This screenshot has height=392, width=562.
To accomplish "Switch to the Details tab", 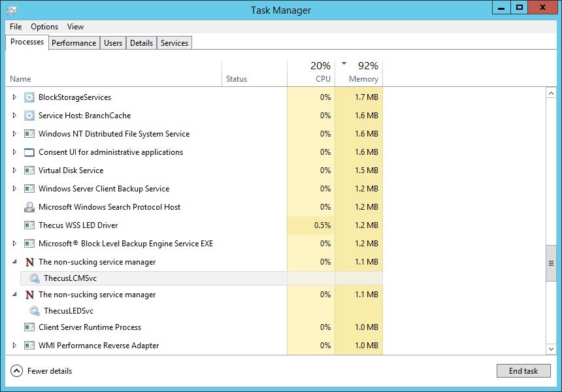I will 141,42.
